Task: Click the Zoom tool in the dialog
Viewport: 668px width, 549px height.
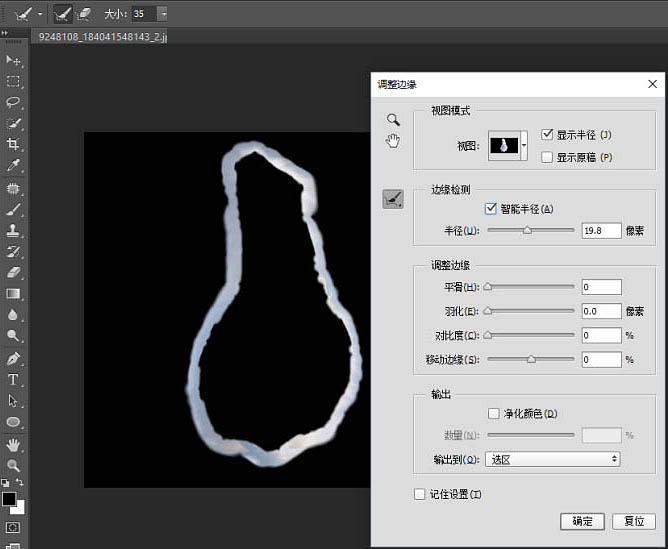Action: tap(393, 119)
